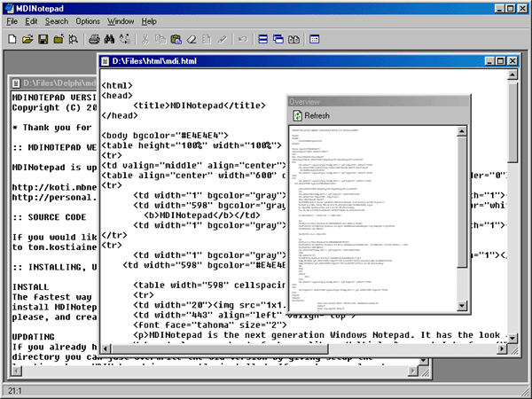The image size is (532, 399).
Task: Click the Refresh button label in Overview
Action: point(317,115)
